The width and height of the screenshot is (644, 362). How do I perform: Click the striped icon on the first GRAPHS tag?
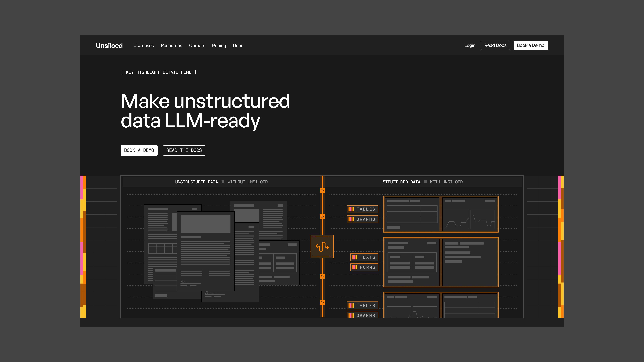pos(351,219)
